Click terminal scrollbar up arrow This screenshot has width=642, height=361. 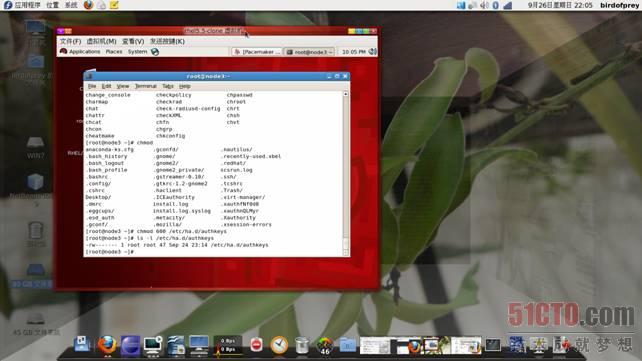tap(346, 94)
